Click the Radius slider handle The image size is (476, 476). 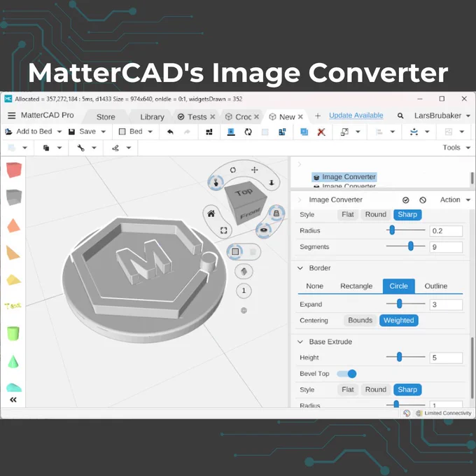pos(392,230)
